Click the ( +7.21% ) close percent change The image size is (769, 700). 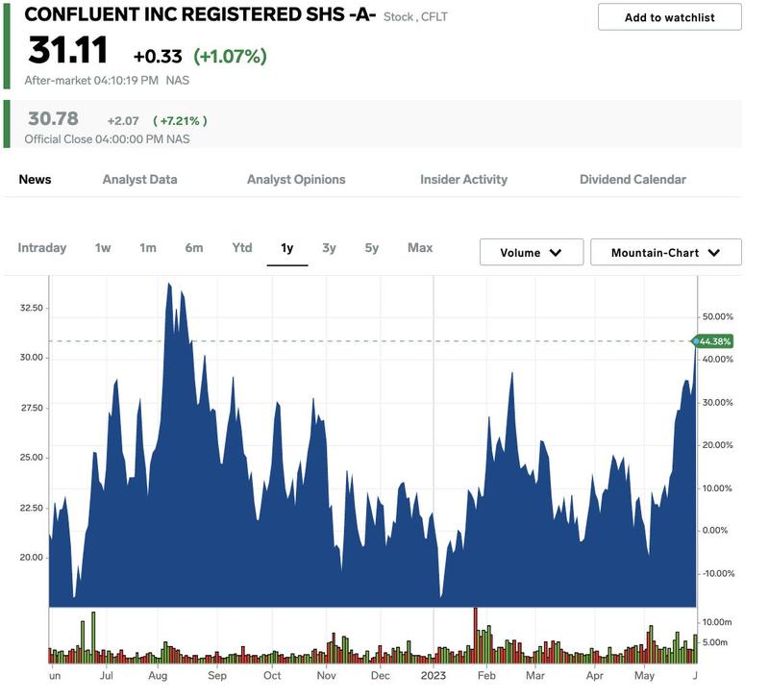click(180, 120)
